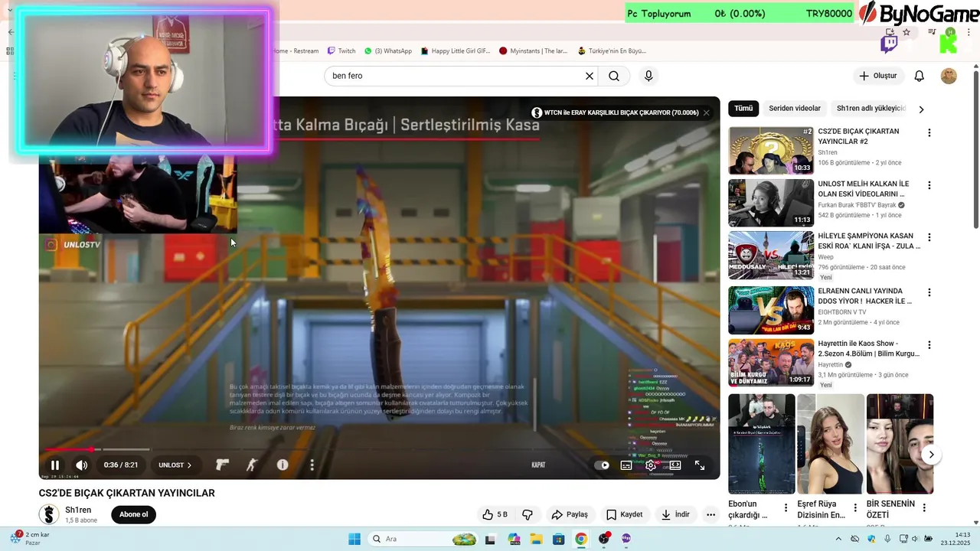Select the Seriden videolar chip

tap(795, 109)
